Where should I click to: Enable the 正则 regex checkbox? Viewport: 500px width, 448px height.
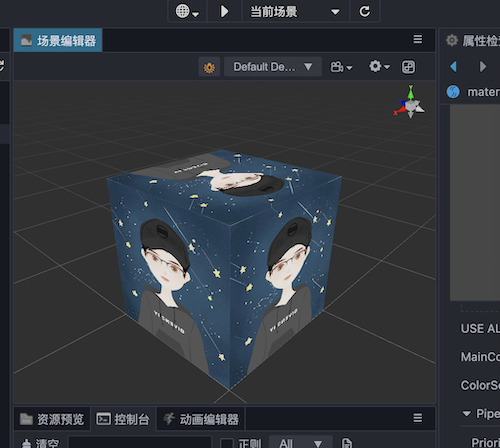(x=227, y=444)
